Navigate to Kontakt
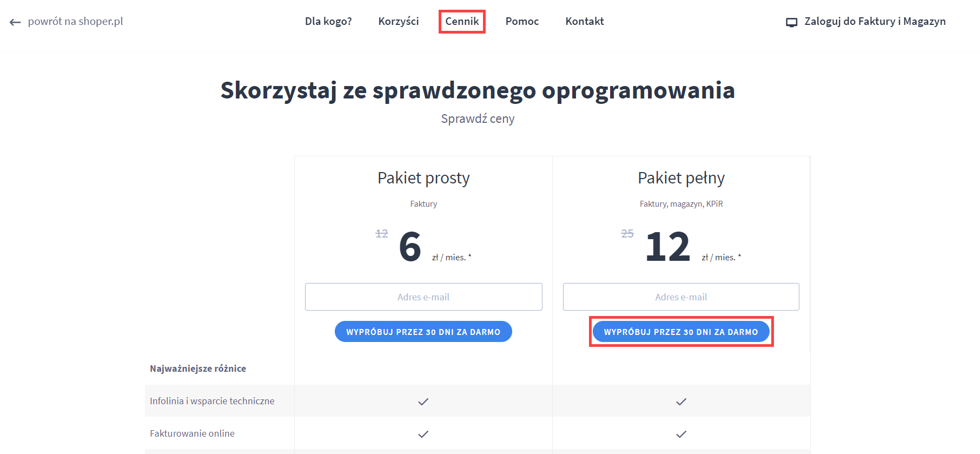Image resolution: width=980 pixels, height=454 pixels. [x=585, y=22]
